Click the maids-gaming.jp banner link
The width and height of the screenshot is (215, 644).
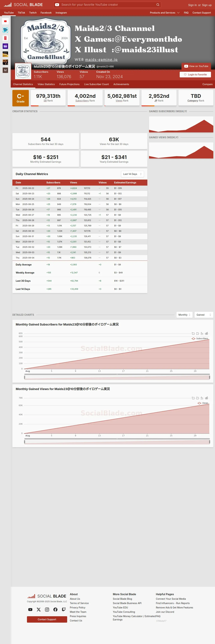coord(101,60)
